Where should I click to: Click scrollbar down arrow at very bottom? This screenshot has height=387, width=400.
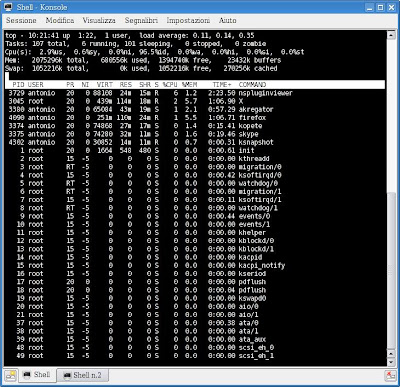[391, 362]
